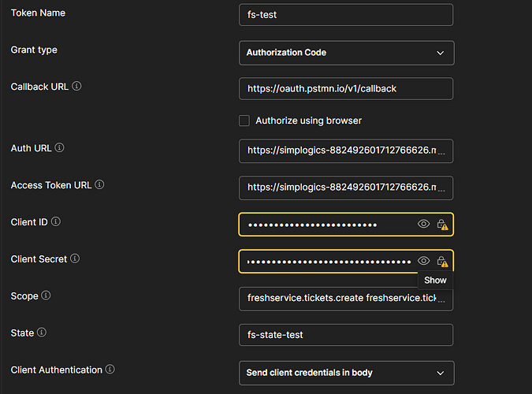
Task: Click info icon next to Client Secret label
Action: 76,259
